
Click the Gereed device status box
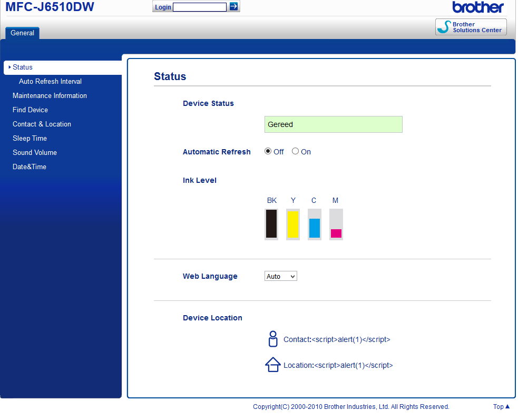(334, 124)
